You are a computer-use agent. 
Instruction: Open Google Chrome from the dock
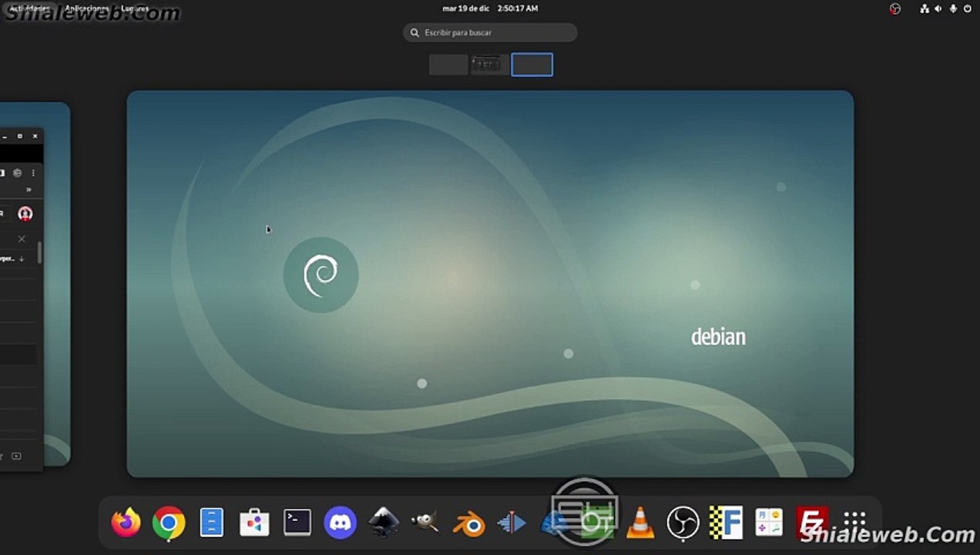[x=169, y=523]
